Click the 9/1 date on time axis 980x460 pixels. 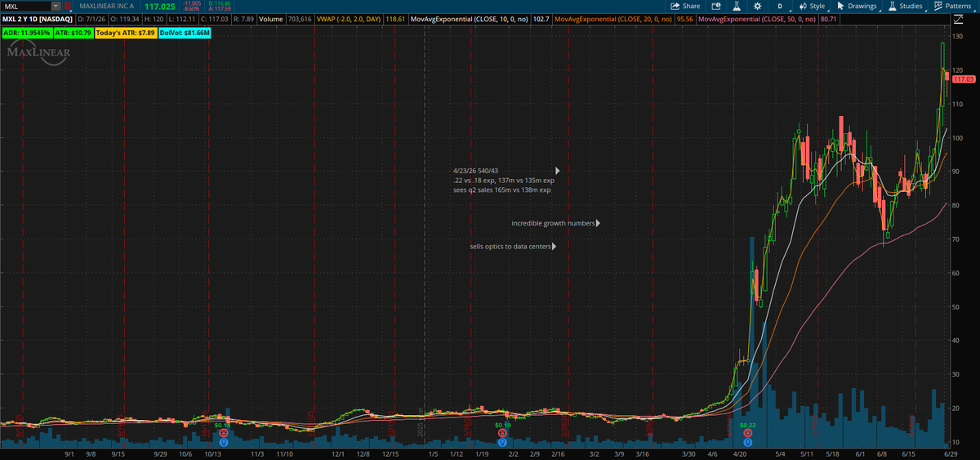click(69, 453)
